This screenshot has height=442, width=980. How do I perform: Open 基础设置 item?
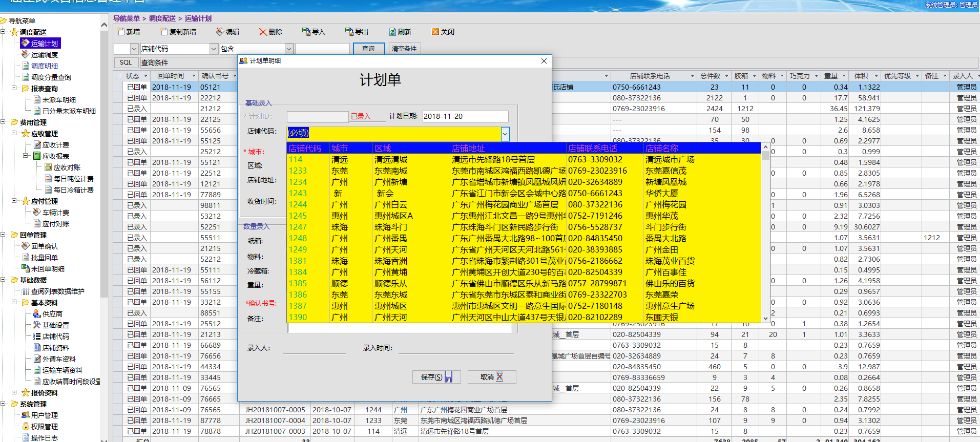pos(56,325)
